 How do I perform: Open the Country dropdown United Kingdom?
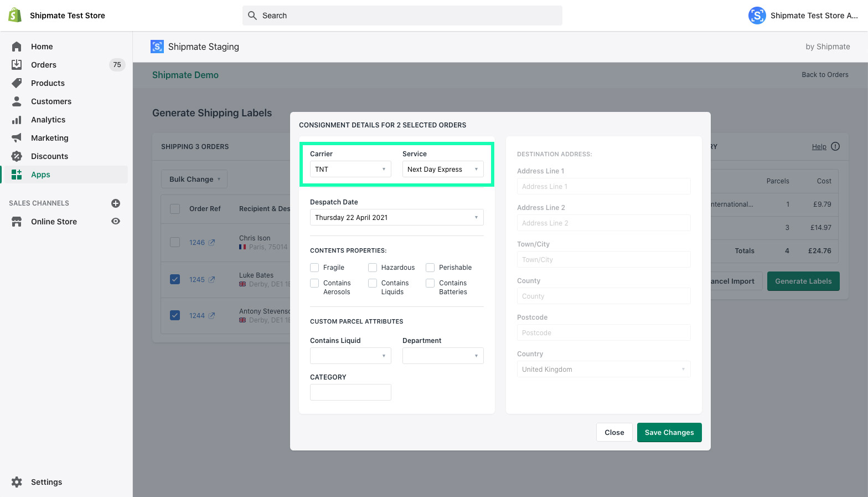(x=604, y=369)
